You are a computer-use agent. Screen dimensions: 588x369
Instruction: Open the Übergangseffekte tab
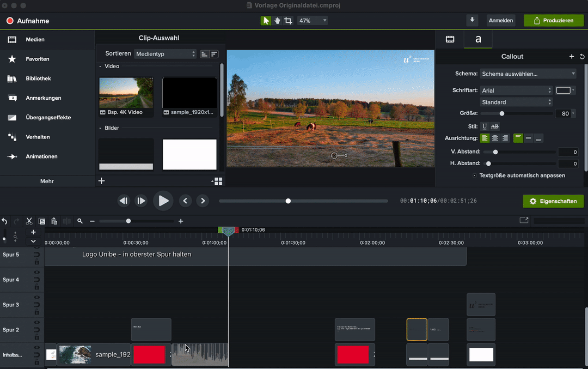[48, 118]
